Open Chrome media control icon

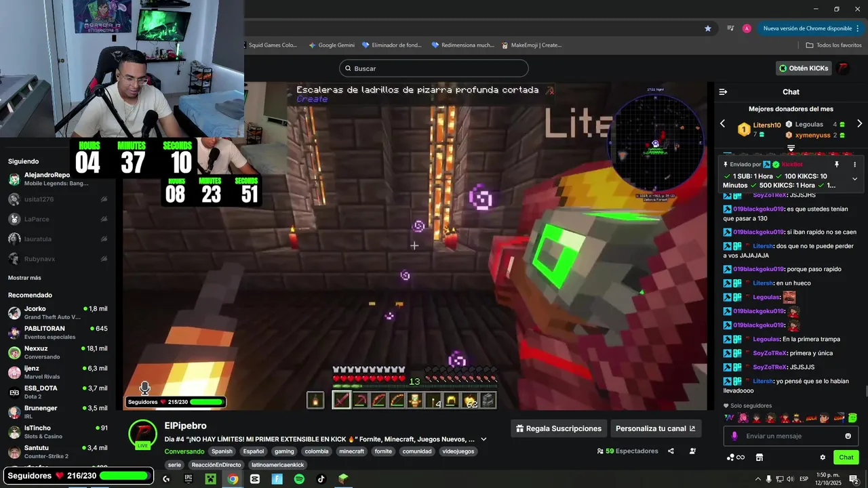(730, 28)
